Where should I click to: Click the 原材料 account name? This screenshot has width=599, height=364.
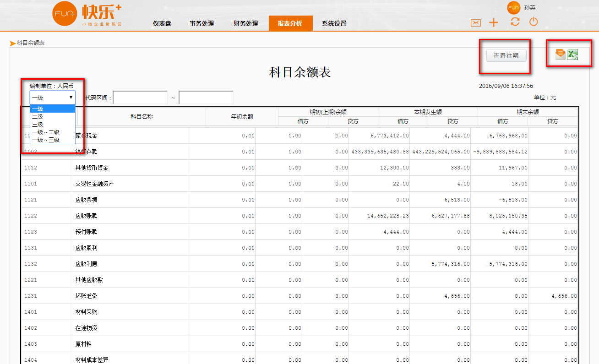[x=84, y=344]
